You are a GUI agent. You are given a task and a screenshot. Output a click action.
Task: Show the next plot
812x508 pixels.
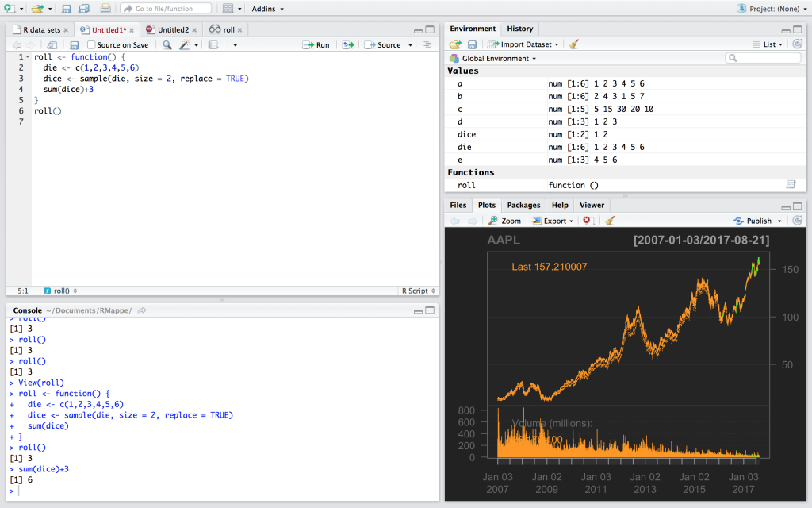[x=473, y=221]
